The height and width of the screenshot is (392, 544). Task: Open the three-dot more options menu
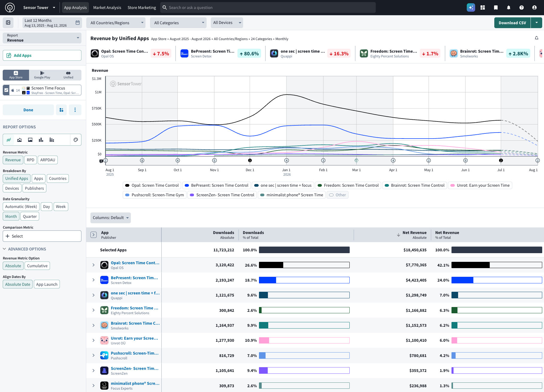75,110
